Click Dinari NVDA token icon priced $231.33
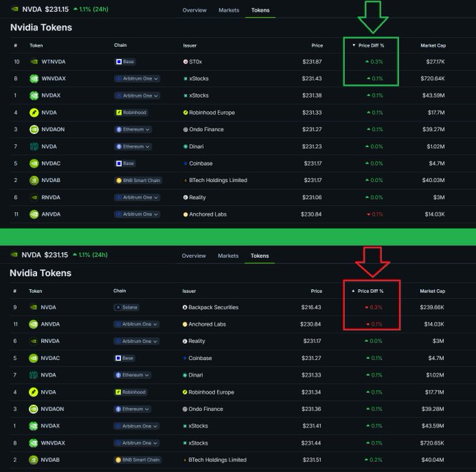The image size is (476, 472). click(34, 375)
